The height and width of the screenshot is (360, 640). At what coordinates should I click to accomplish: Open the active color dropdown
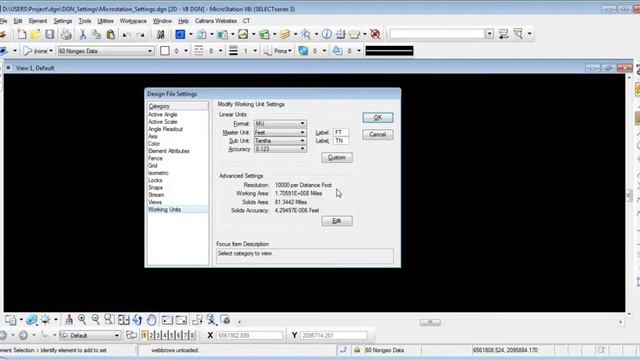point(186,51)
